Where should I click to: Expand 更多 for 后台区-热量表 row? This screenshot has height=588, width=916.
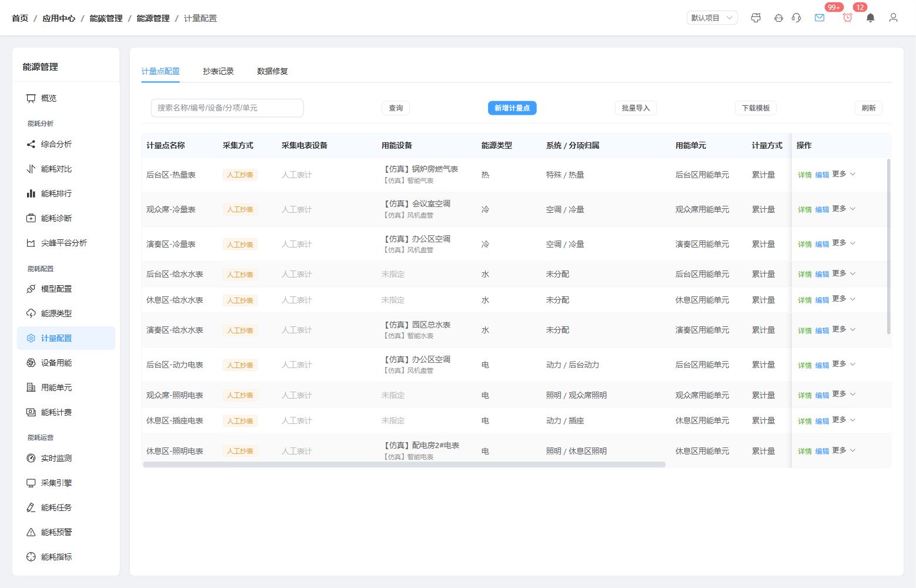(844, 174)
